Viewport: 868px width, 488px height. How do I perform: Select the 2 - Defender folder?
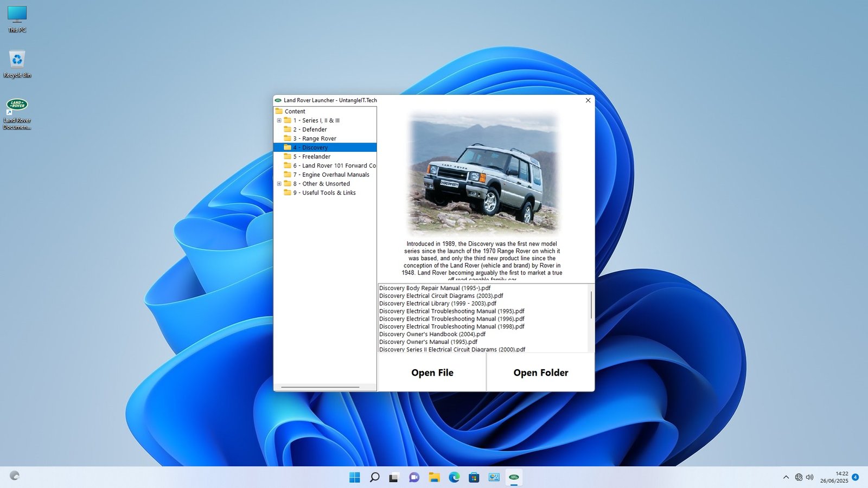[310, 130]
